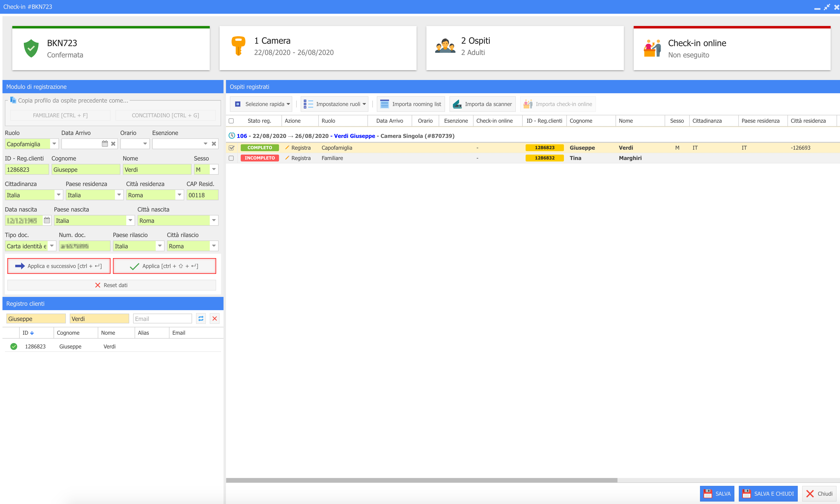Click the SALVA E CHIUDI button

coord(768,493)
